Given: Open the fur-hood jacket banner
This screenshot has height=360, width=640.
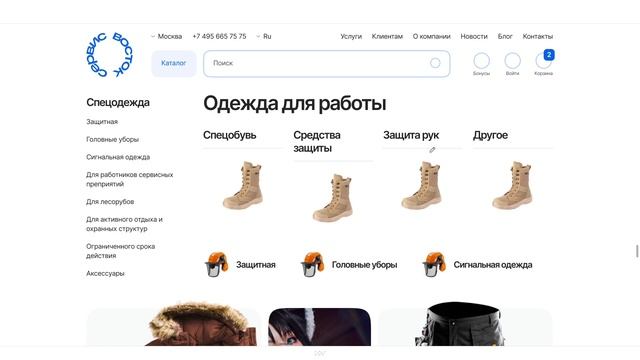Looking at the screenshot, I should pos(173,324).
